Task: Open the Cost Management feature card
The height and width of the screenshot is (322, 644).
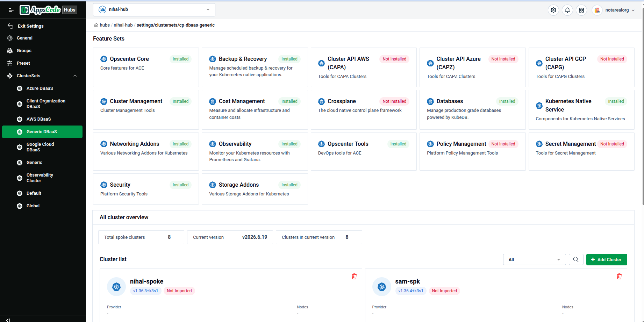Action: [x=255, y=110]
